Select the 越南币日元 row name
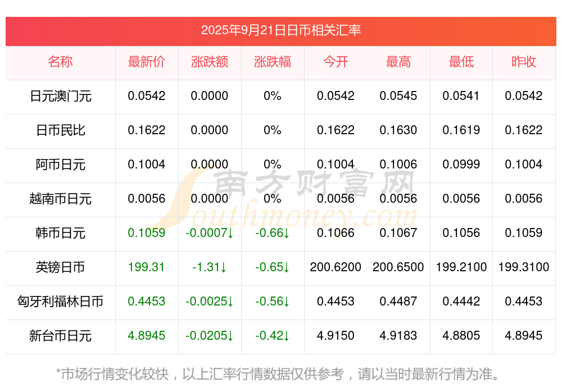This screenshot has height=392, width=562. tap(60, 198)
